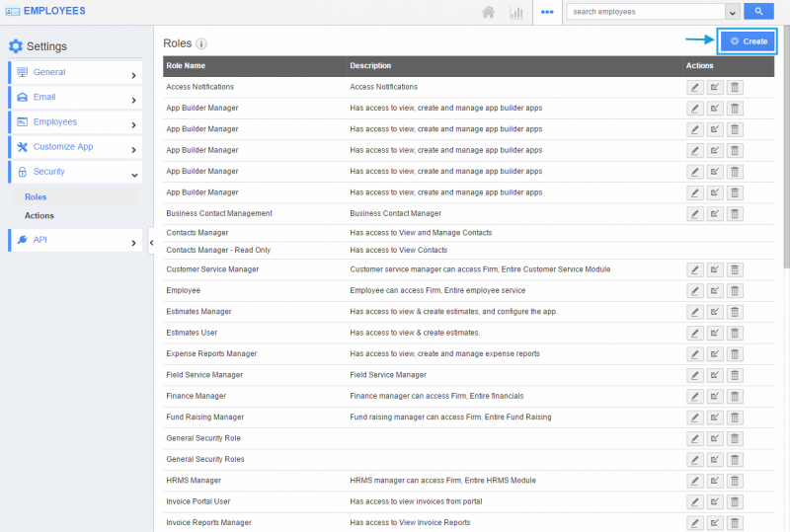The width and height of the screenshot is (790, 532).
Task: Click the blue magnifier search button
Action: 758,12
